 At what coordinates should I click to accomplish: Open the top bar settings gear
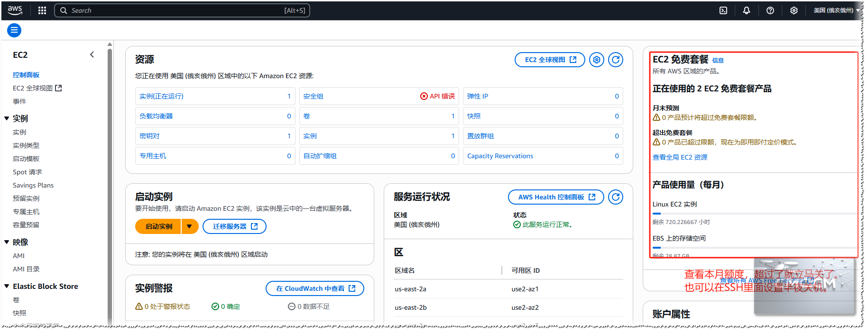[x=794, y=10]
